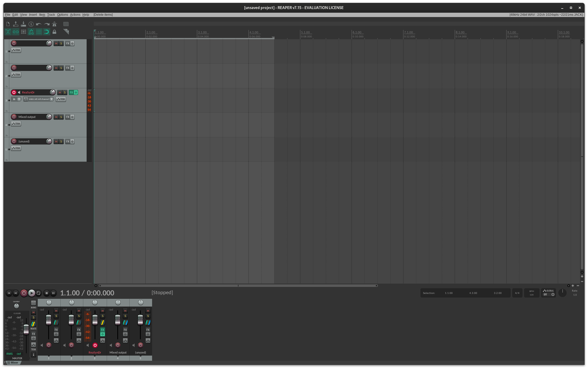Click the 4/4 time signature field

517,293
